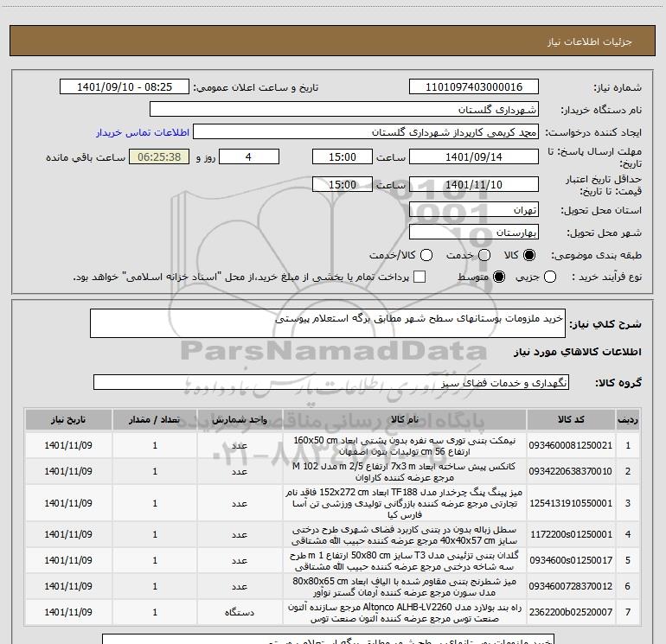Click the واحد شمارش column header
The height and width of the screenshot is (644, 666).
(x=240, y=419)
